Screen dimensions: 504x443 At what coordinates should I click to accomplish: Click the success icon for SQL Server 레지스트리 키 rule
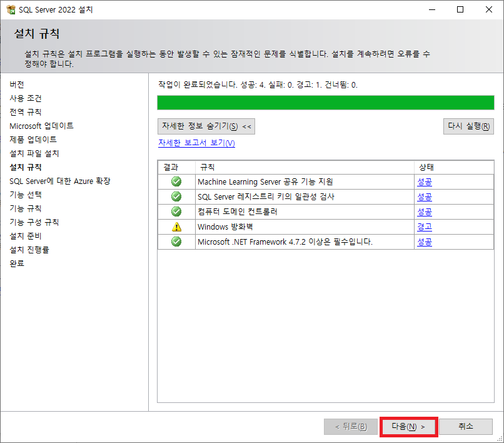click(176, 196)
